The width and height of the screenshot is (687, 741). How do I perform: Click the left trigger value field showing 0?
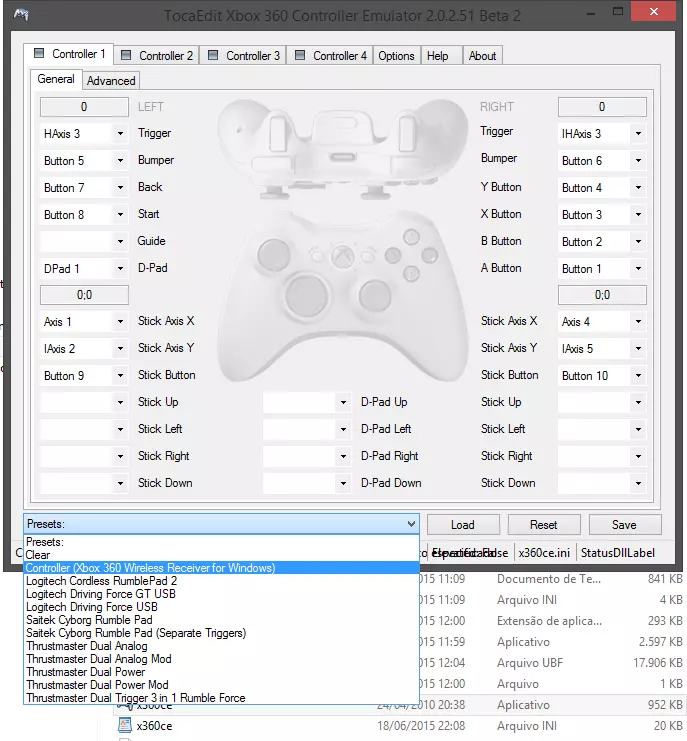click(84, 107)
